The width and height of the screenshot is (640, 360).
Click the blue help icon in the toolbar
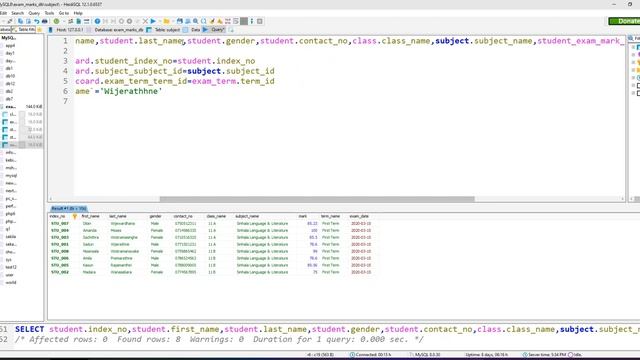pyautogui.click(x=97, y=21)
